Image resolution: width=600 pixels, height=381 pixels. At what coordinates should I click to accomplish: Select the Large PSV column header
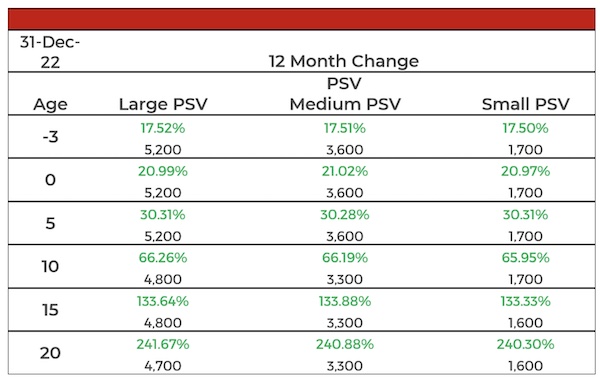163,104
